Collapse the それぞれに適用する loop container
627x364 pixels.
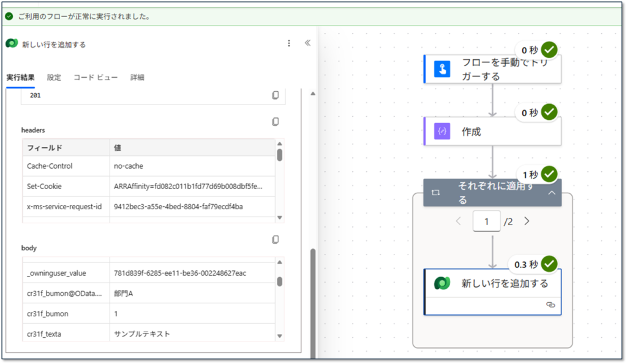click(551, 192)
